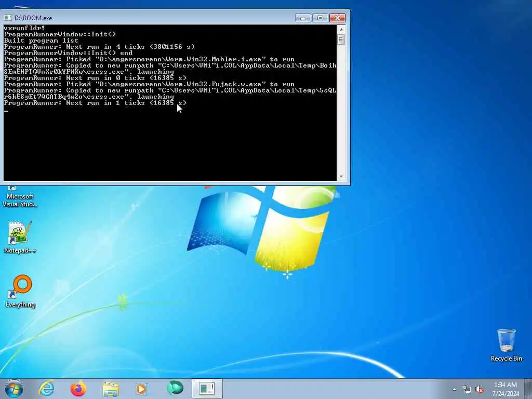Screen dimensions: 532x399
Task: Select the Everything search desktop shortcut
Action: click(x=20, y=291)
